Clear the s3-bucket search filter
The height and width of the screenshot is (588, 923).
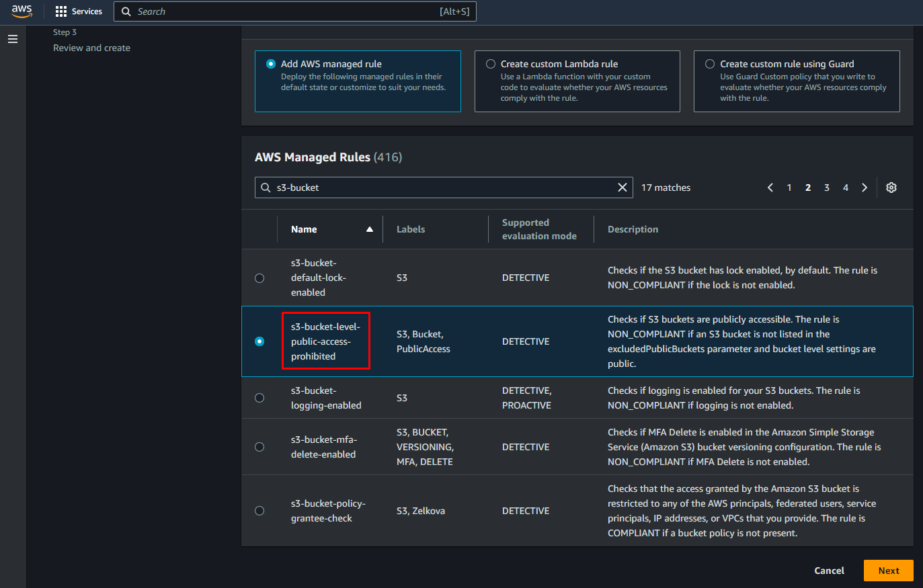[622, 187]
